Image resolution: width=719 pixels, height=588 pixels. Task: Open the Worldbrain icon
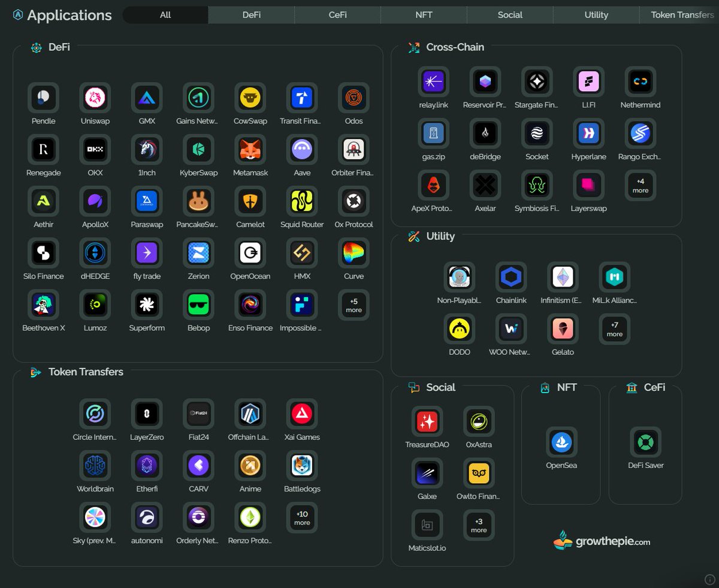pos(95,465)
